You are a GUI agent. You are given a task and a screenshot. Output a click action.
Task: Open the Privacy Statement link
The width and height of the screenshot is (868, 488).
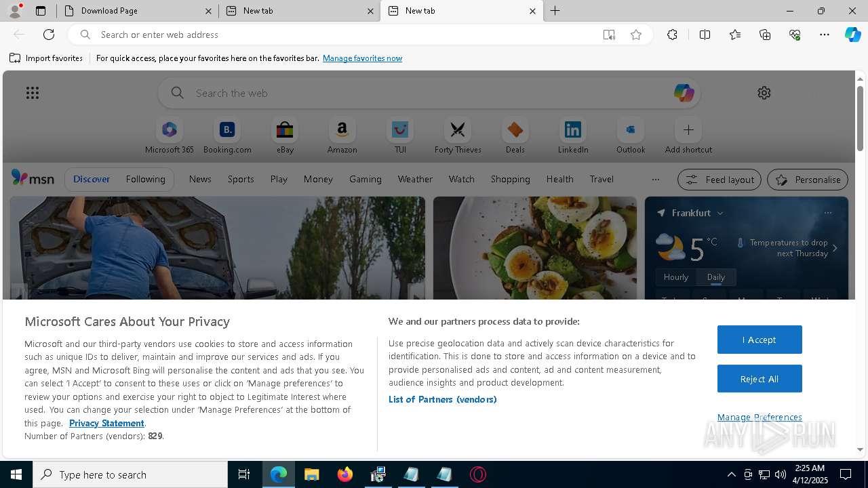tap(106, 423)
